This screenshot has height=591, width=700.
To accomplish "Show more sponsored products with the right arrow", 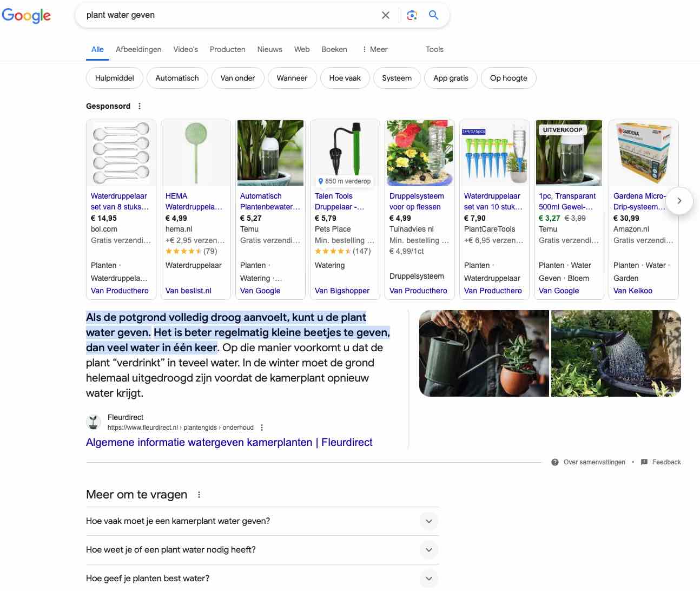I will (679, 201).
